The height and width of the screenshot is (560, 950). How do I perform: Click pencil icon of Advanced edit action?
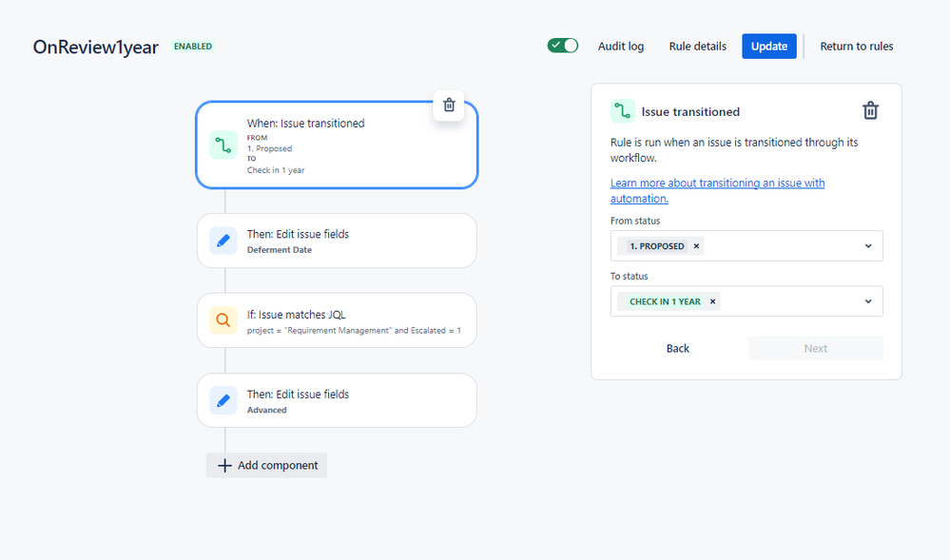223,400
